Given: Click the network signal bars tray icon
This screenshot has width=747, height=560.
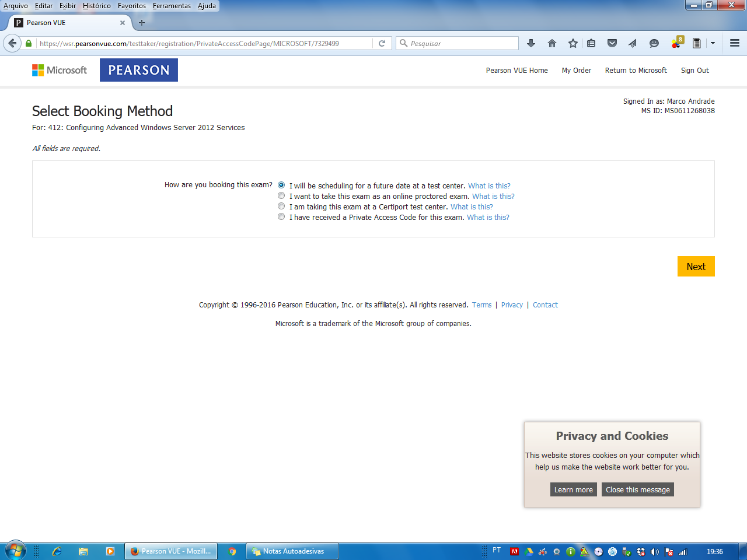Looking at the screenshot, I should coord(683,551).
